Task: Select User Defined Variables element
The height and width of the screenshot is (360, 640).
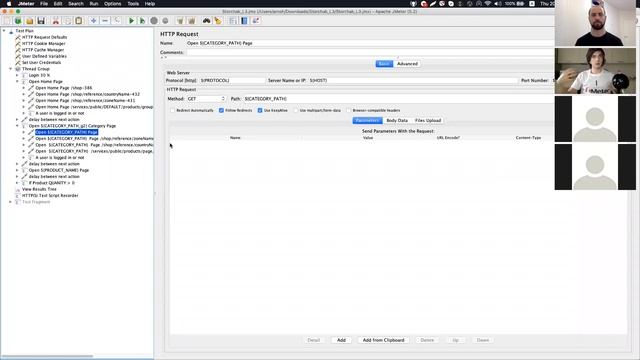Action: click(44, 56)
